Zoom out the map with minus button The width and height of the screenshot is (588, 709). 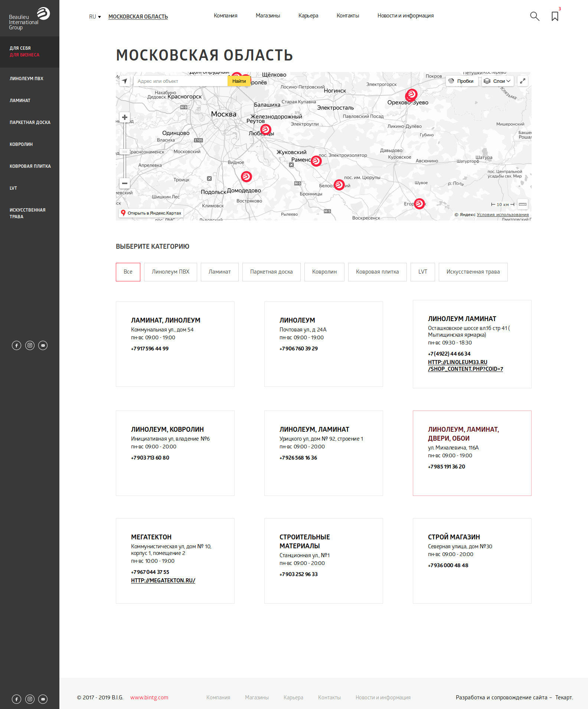(x=125, y=183)
